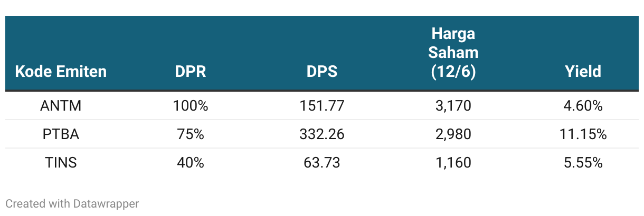Screen dimensions: 644x216
Task: Select the 63.73 DPS cell
Action: [322, 163]
